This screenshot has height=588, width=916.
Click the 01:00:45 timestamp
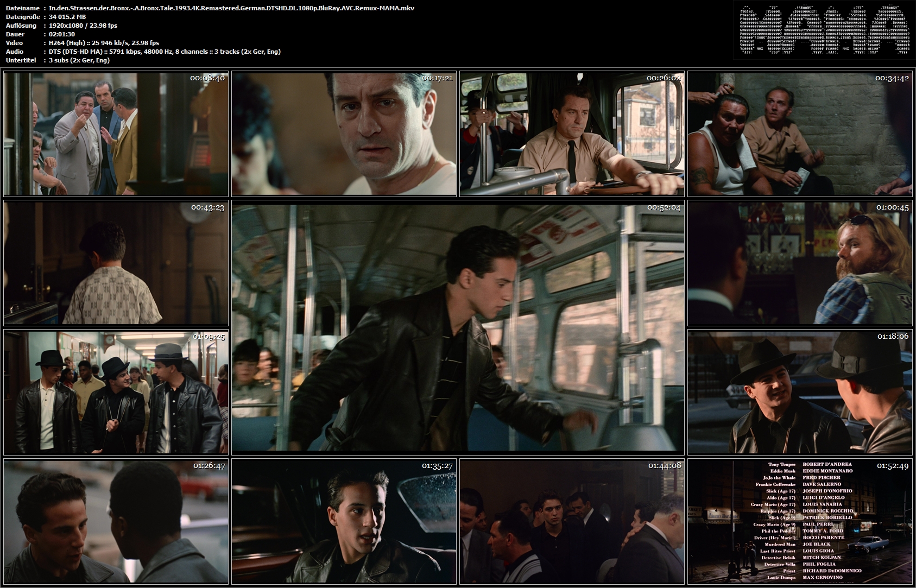[x=893, y=207]
